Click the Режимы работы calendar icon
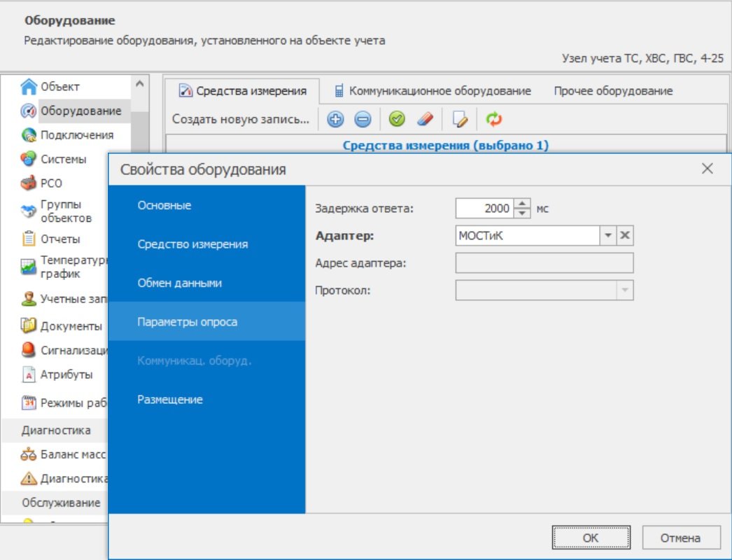The image size is (732, 560). [29, 402]
